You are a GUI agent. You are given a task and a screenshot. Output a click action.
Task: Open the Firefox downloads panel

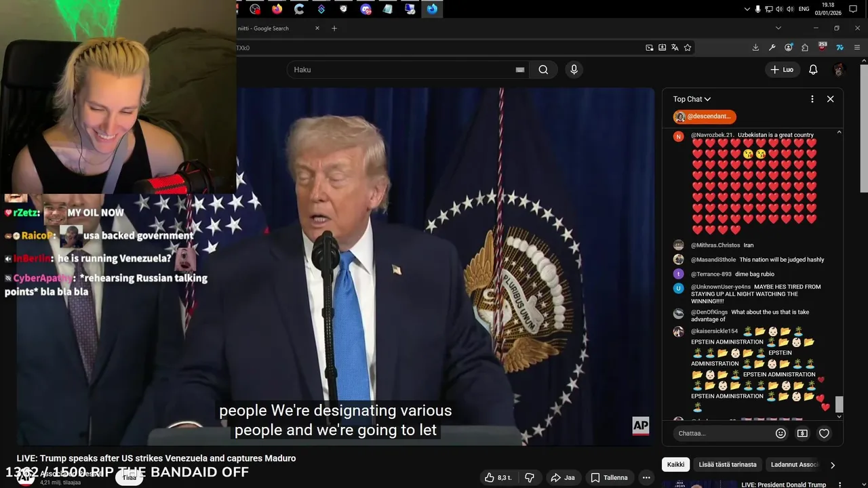tap(755, 47)
